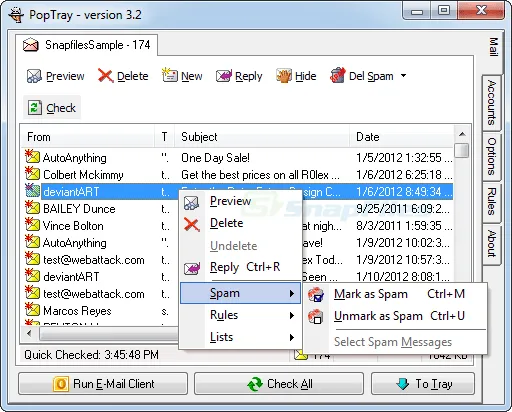Click the Check toolbar button label
The image size is (512, 412).
pyautogui.click(x=61, y=108)
